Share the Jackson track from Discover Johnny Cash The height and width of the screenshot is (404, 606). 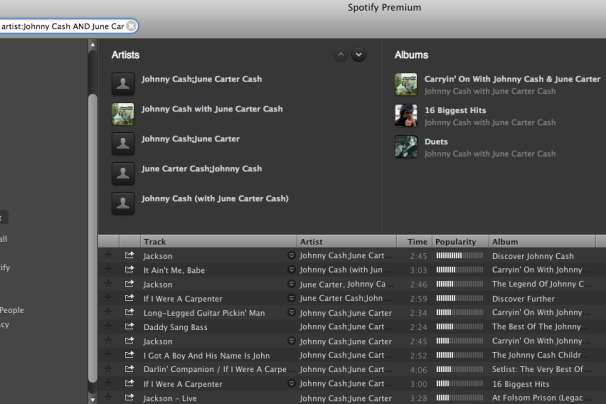click(129, 255)
